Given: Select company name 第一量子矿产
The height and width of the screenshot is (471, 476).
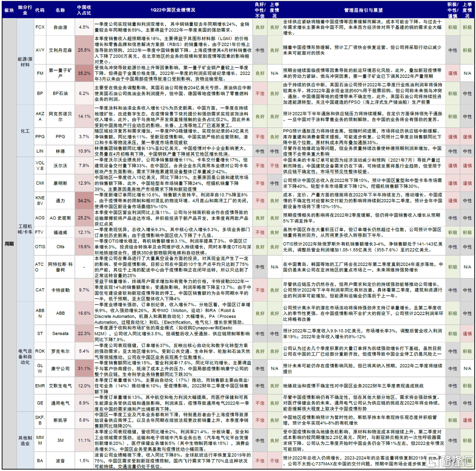Looking at the screenshot, I should 60,73.
